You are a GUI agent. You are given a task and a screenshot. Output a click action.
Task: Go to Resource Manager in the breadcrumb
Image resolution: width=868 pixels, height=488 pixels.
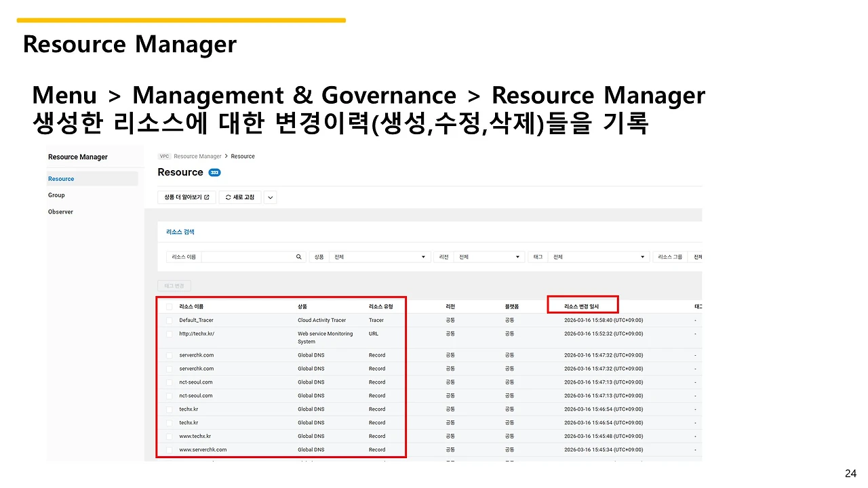pyautogui.click(x=197, y=157)
